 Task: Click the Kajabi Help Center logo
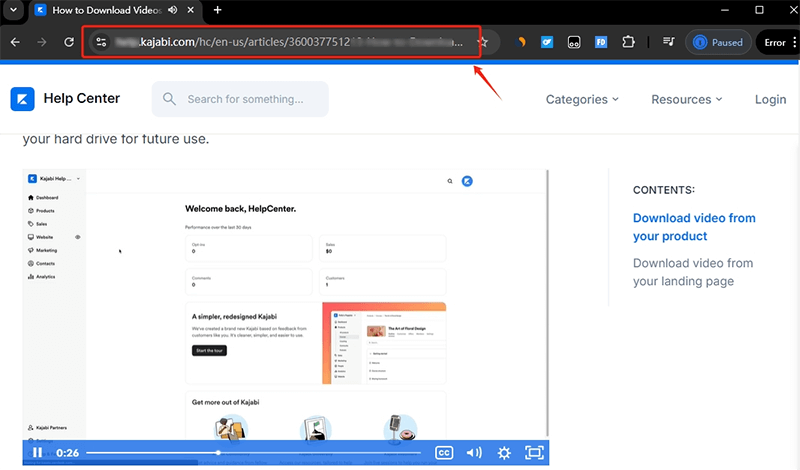point(22,98)
